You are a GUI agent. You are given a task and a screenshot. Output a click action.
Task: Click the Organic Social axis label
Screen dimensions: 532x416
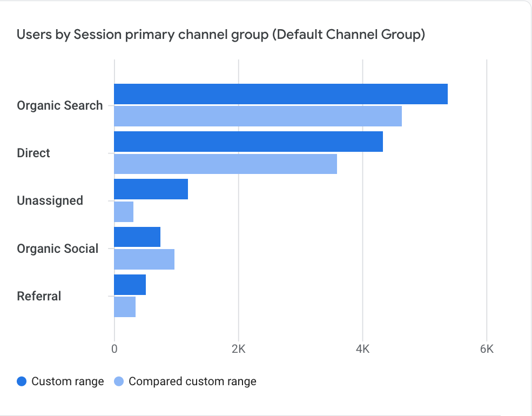[x=58, y=249]
